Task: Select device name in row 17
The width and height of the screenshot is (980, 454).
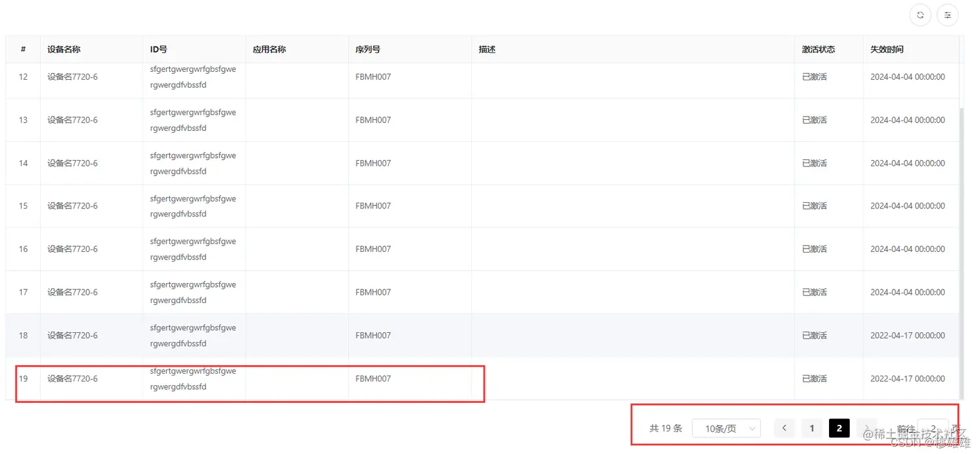Action: click(x=73, y=292)
